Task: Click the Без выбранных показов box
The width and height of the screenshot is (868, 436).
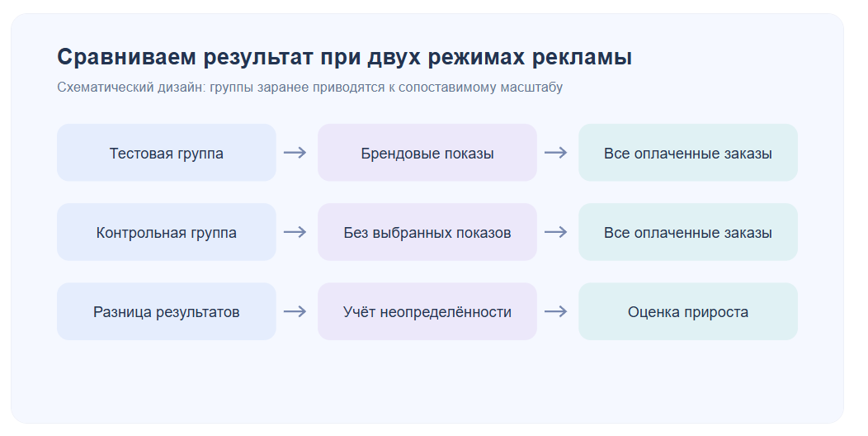Action: pos(427,231)
